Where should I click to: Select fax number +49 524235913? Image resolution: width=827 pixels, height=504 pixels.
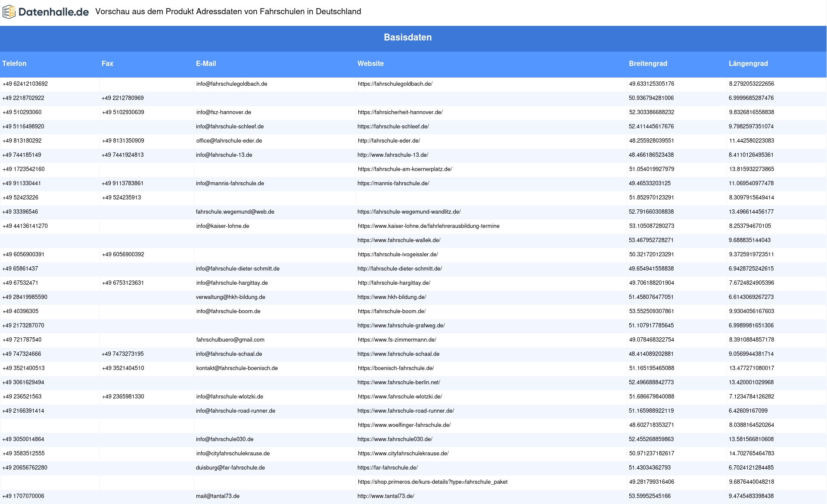pyautogui.click(x=121, y=198)
